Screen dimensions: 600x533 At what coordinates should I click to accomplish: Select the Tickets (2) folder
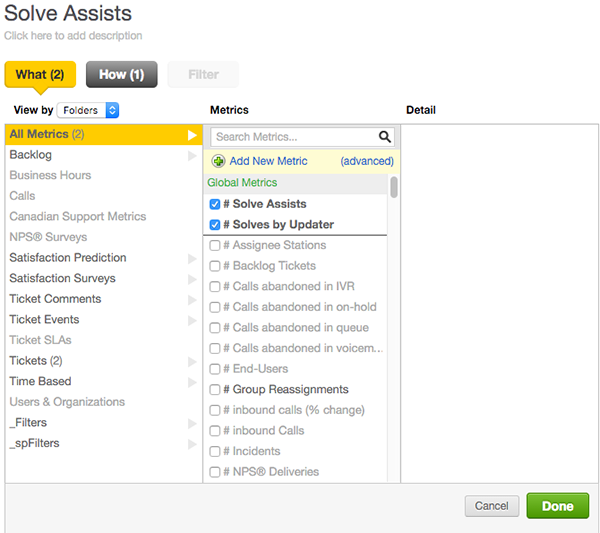pos(36,361)
